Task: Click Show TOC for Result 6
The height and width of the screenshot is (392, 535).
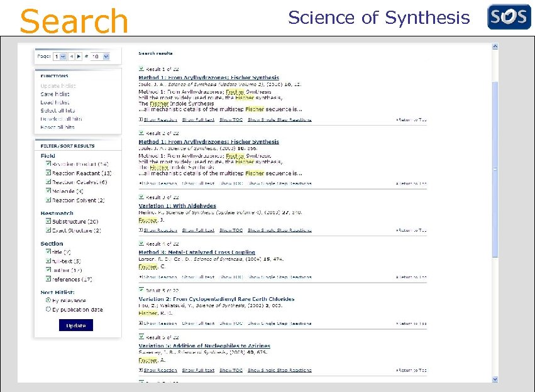Action: point(231,370)
